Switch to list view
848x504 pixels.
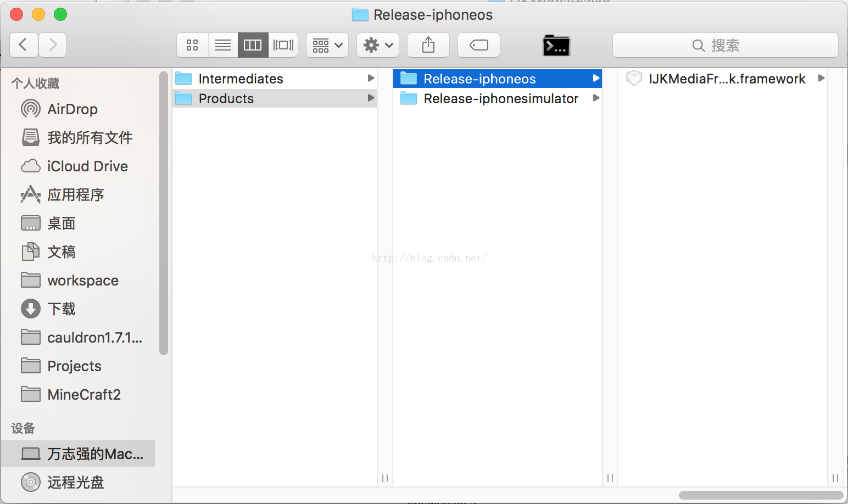pos(223,45)
